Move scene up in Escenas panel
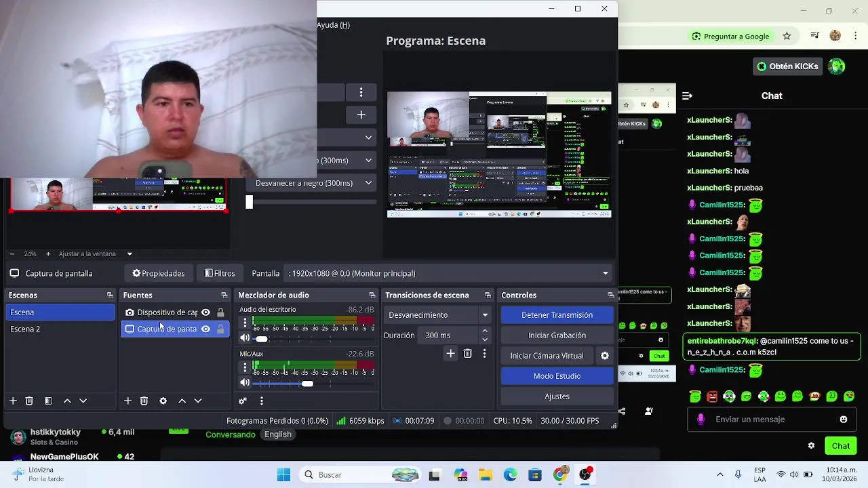Image resolution: width=868 pixels, height=488 pixels. pos(67,401)
